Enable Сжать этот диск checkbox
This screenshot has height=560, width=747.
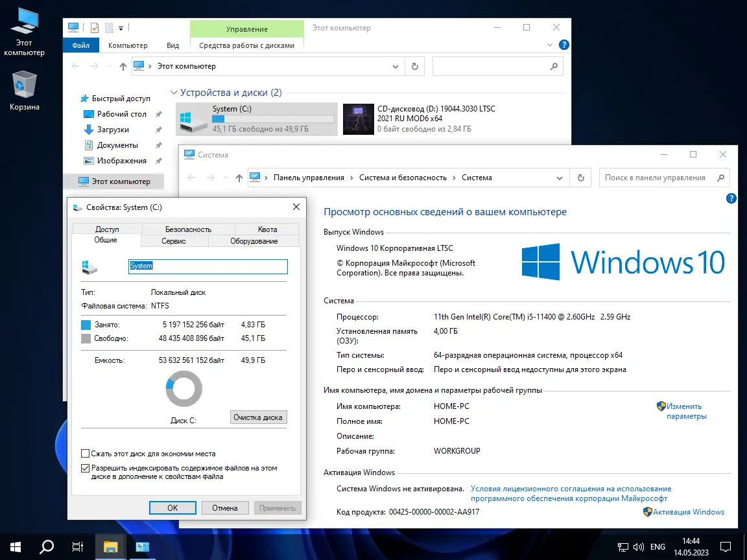click(86, 453)
